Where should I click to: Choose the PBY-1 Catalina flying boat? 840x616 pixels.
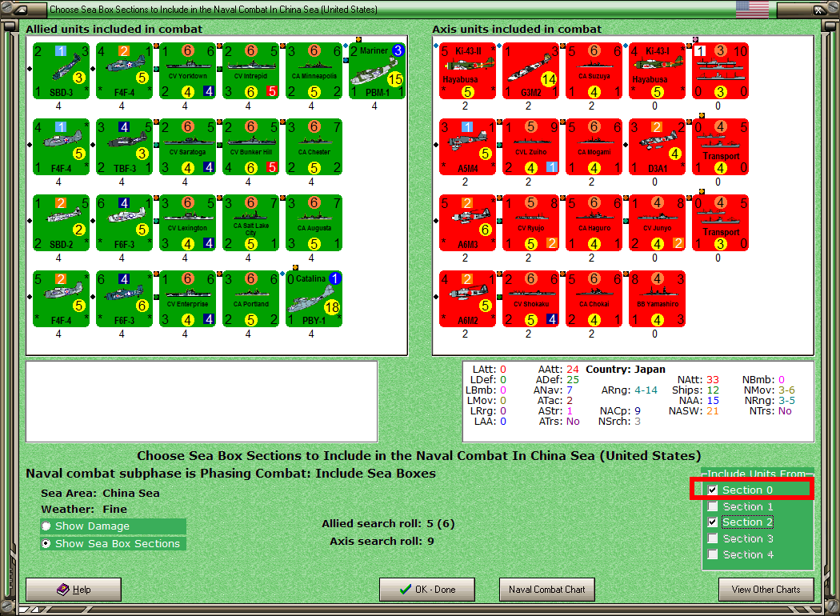[x=314, y=299]
